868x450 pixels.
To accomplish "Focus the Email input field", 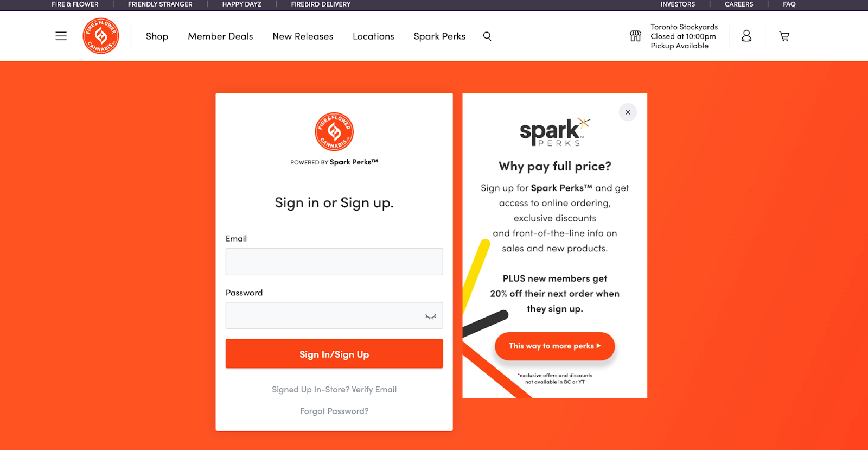I will [334, 262].
